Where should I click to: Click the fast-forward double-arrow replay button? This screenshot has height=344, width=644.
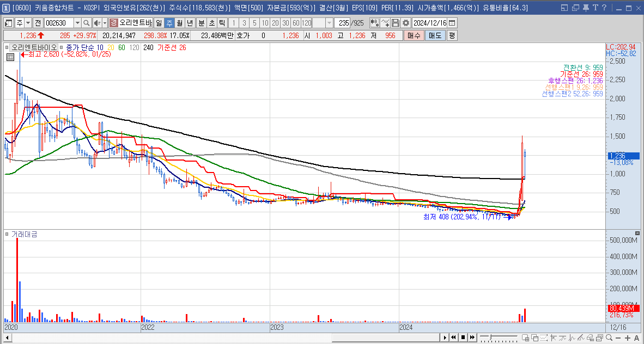coord(472,337)
